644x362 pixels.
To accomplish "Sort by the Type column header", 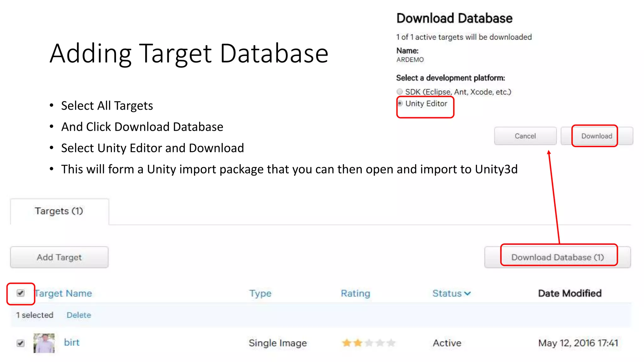I will tap(260, 293).
